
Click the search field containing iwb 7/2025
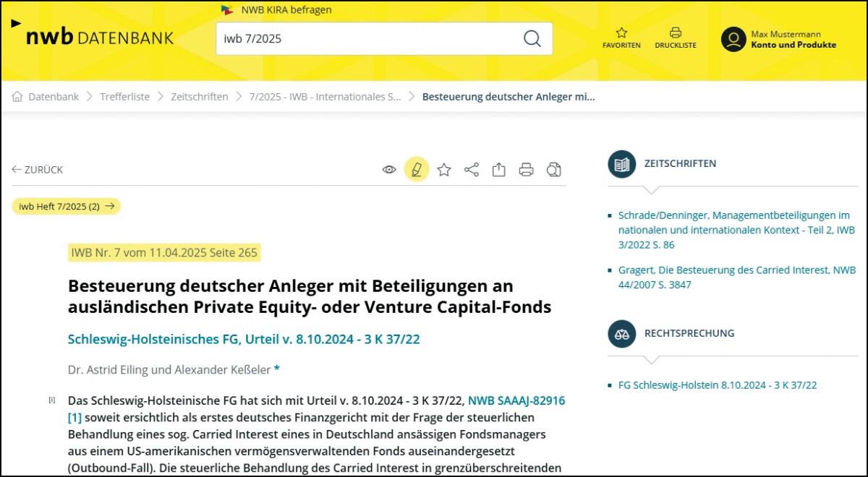click(x=369, y=39)
